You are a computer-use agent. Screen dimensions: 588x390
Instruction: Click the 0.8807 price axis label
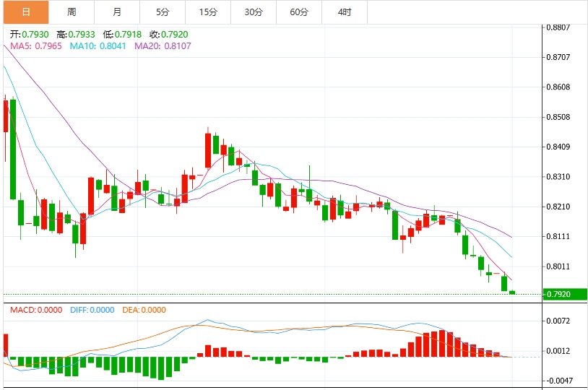tap(558, 27)
